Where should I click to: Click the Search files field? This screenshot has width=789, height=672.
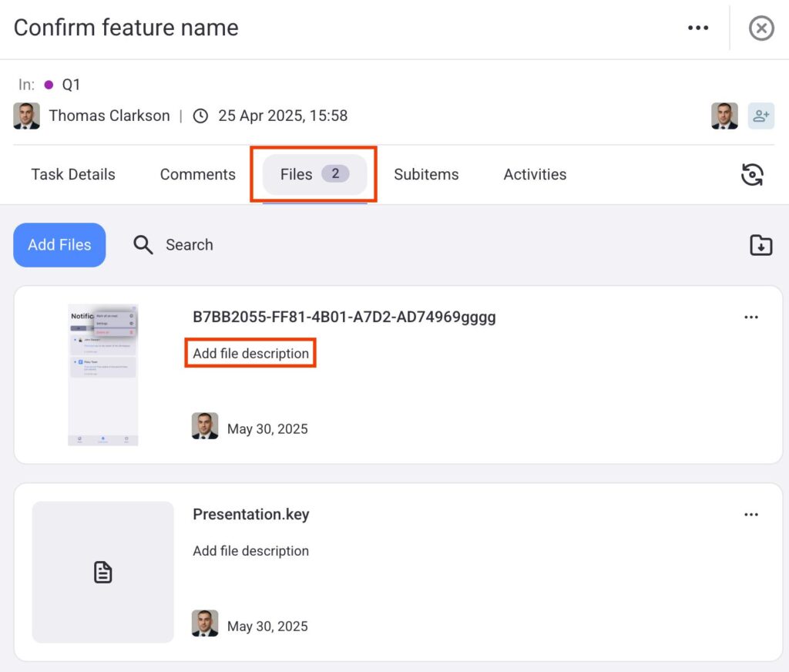click(x=190, y=245)
